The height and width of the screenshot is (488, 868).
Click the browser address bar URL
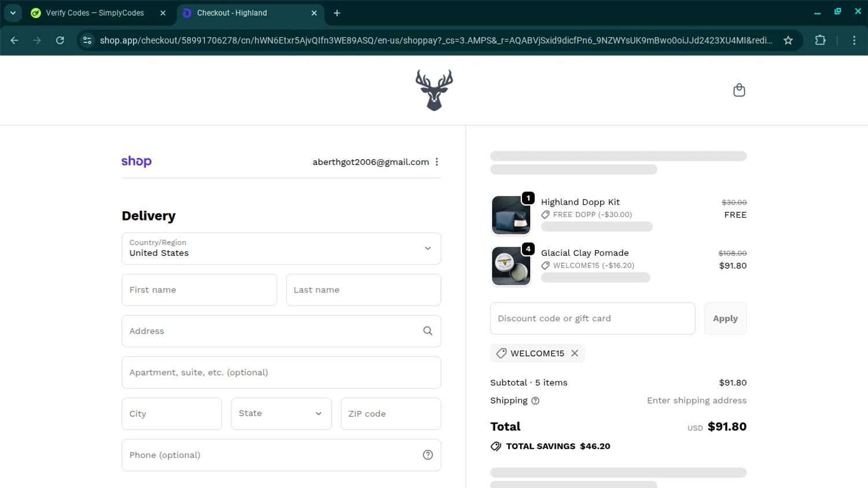click(436, 41)
